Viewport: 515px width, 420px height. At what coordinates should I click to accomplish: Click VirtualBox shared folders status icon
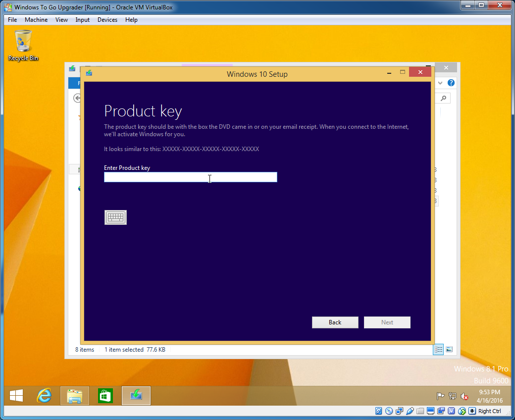(420, 411)
